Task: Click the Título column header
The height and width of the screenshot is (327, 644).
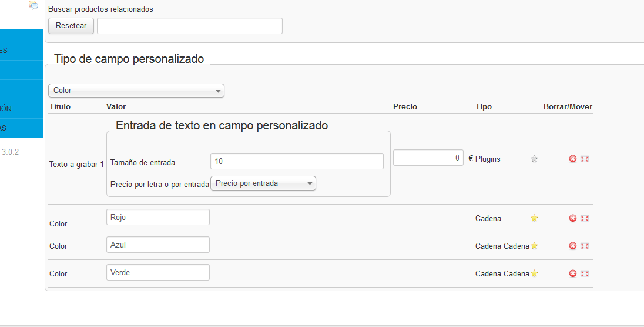Action: [60, 106]
